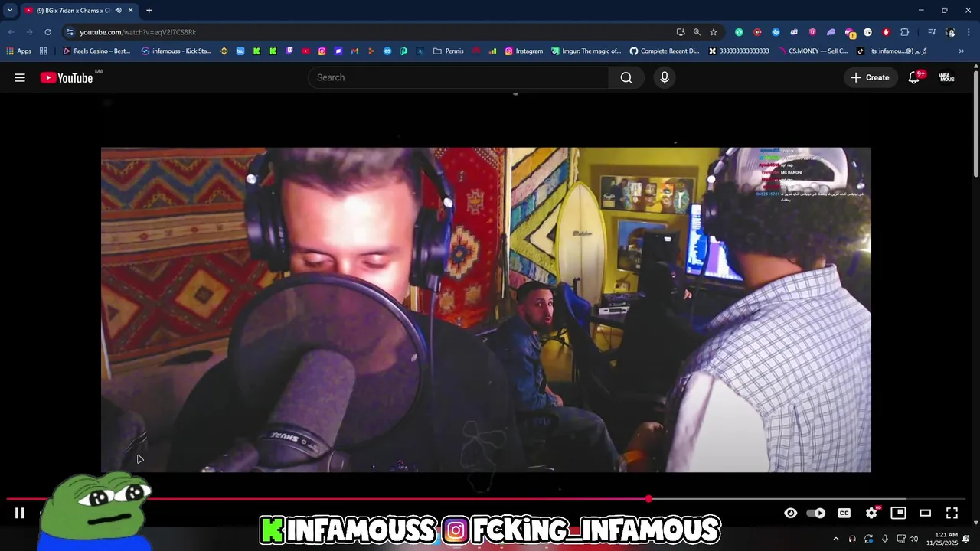Screen dimensions: 980x551
Task: Open the 333333333333333 bookmark
Action: point(739,51)
